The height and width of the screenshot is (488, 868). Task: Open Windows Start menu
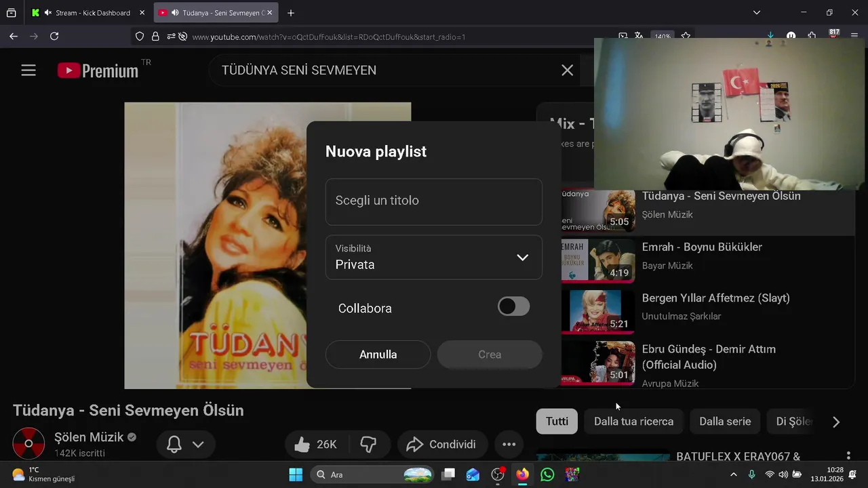296,474
